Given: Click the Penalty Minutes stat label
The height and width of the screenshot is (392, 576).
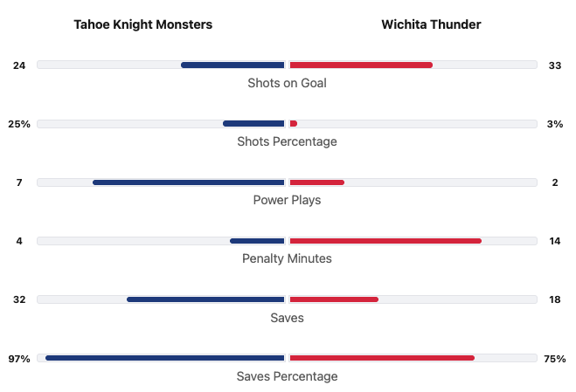Looking at the screenshot, I should click(287, 258).
